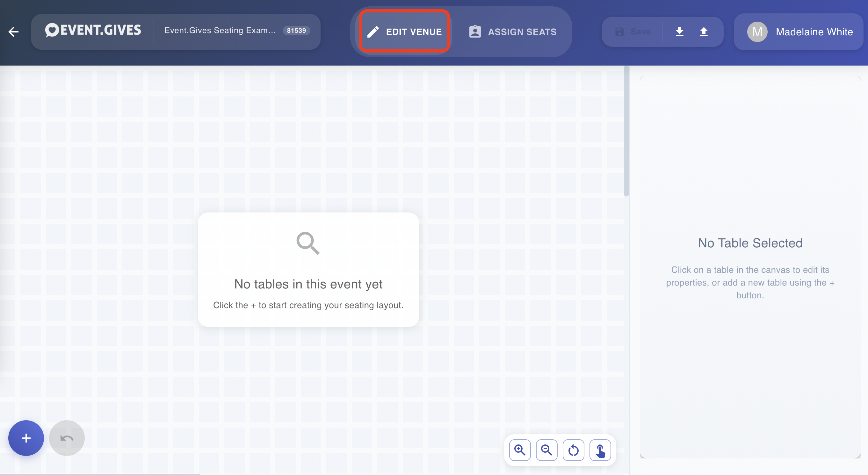Zoom out of the canvas
This screenshot has height=475, width=868.
pos(546,450)
